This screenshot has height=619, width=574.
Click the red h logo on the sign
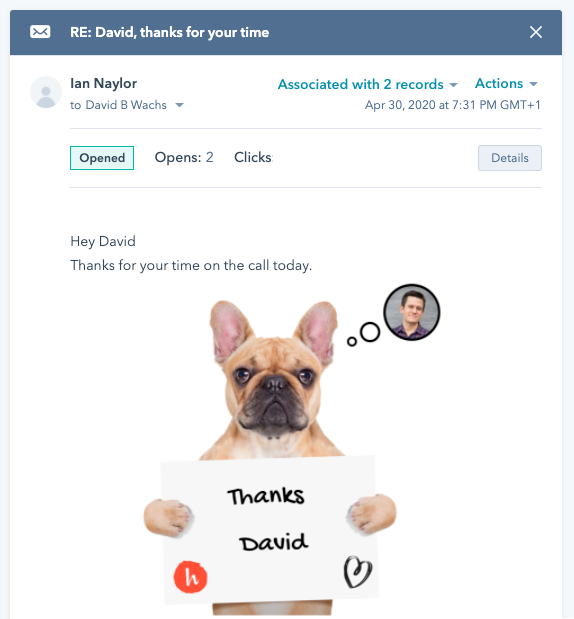(x=191, y=577)
